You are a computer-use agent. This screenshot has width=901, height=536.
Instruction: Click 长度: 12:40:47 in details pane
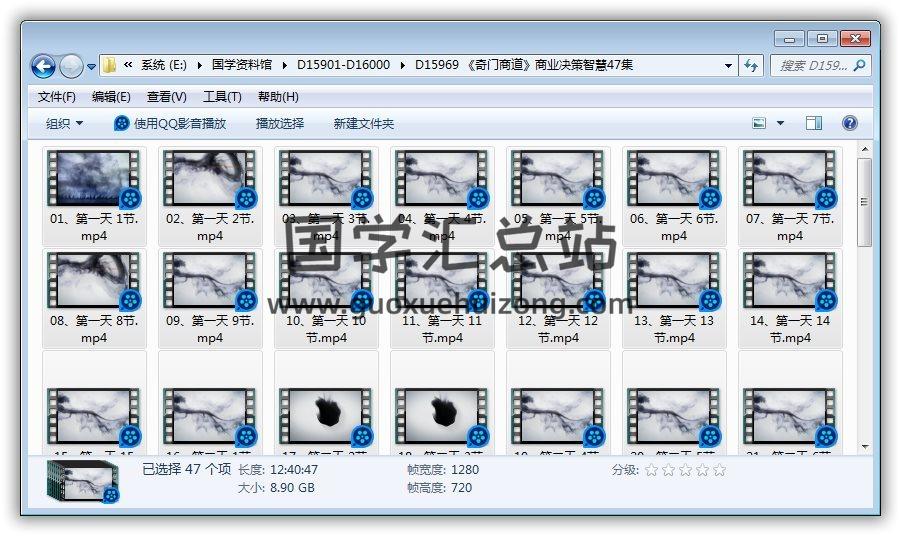tap(278, 470)
